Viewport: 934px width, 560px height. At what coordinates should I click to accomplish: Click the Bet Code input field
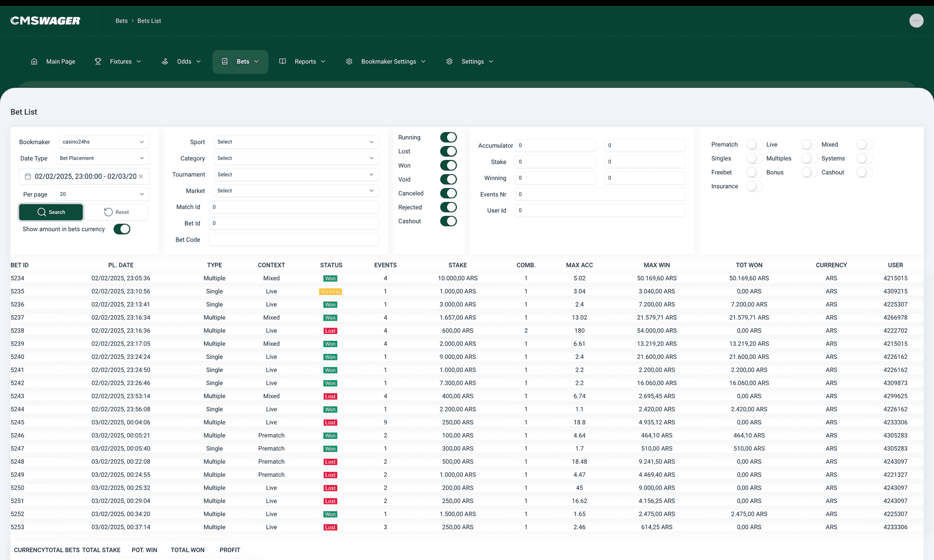pyautogui.click(x=294, y=240)
